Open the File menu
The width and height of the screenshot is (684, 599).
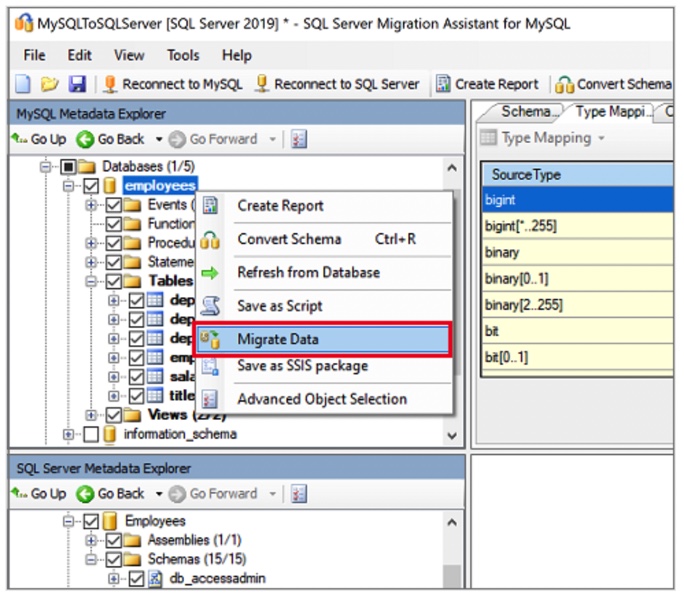[34, 55]
